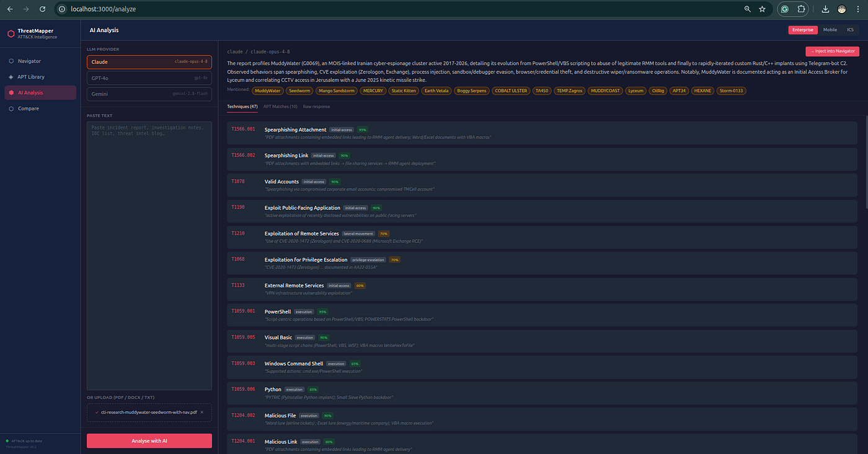Click the Seedworm mentioned tag
Viewport: 868px width, 454px height.
click(300, 90)
